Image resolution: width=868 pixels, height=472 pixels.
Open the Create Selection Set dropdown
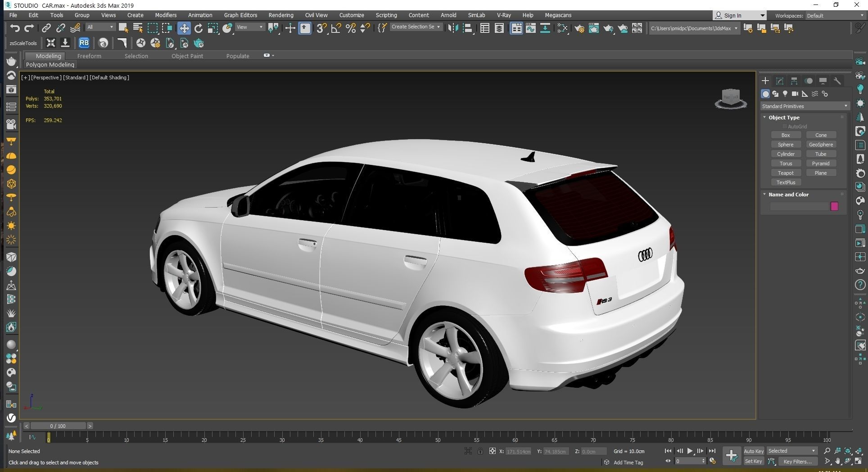pos(416,27)
